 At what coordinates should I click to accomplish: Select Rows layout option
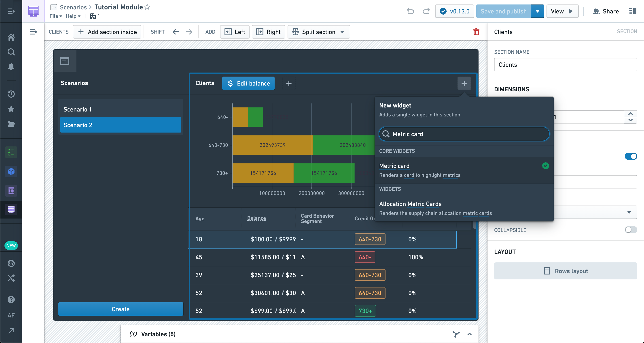click(566, 271)
